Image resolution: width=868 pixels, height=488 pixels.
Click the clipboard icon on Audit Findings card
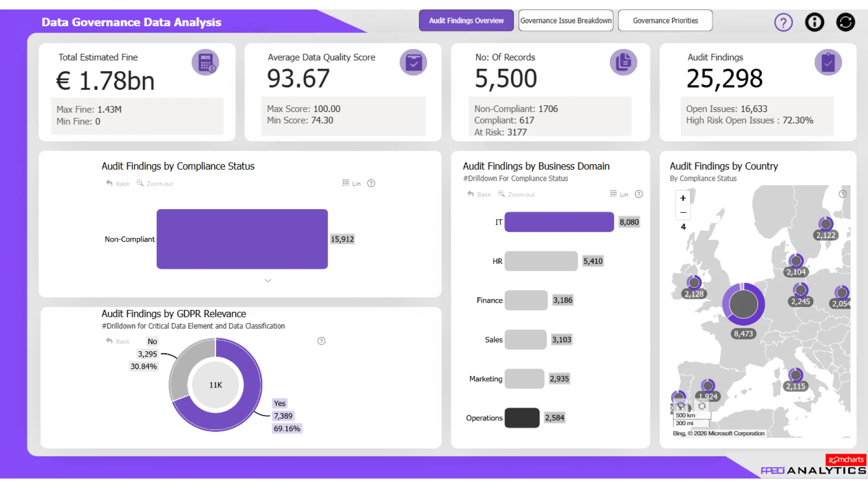(828, 62)
